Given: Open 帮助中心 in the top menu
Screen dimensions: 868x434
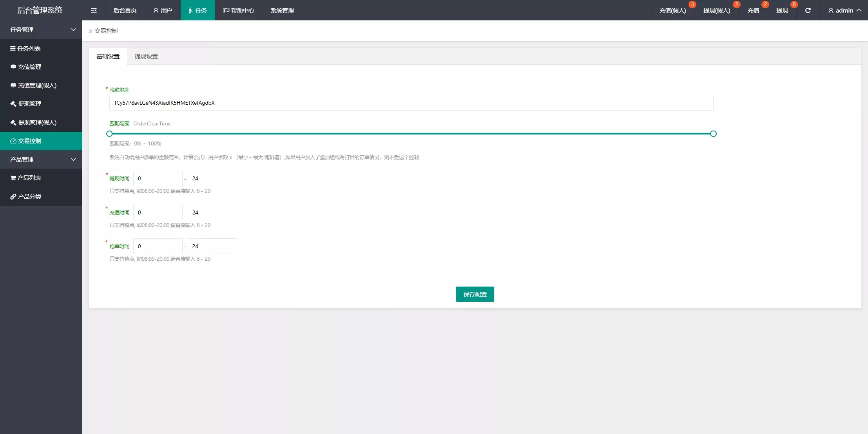Looking at the screenshot, I should click(x=239, y=10).
